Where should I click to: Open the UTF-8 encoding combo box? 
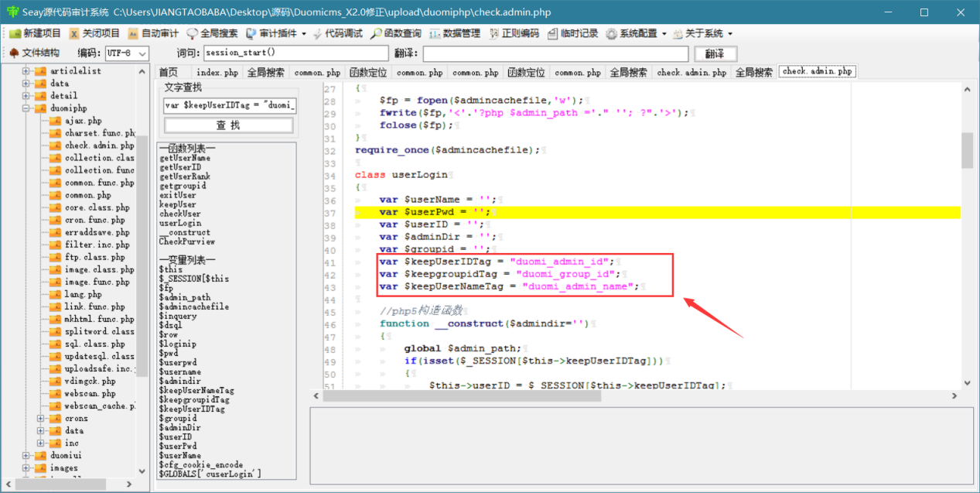point(127,53)
